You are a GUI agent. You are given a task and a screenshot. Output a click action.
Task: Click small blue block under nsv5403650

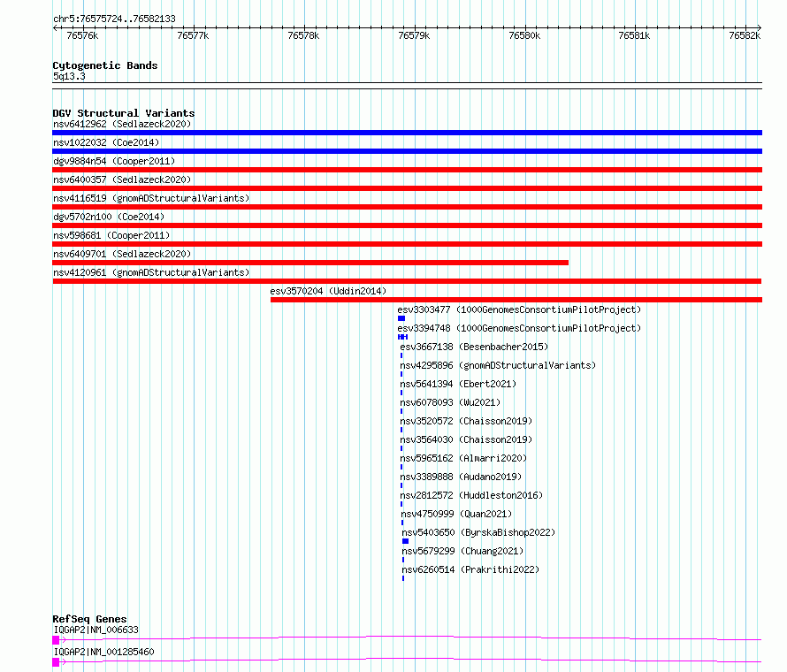pyautogui.click(x=406, y=541)
